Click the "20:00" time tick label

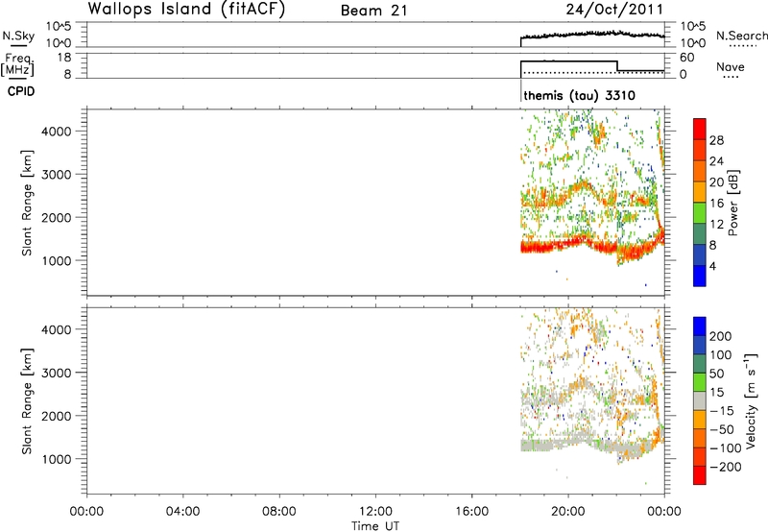point(567,512)
